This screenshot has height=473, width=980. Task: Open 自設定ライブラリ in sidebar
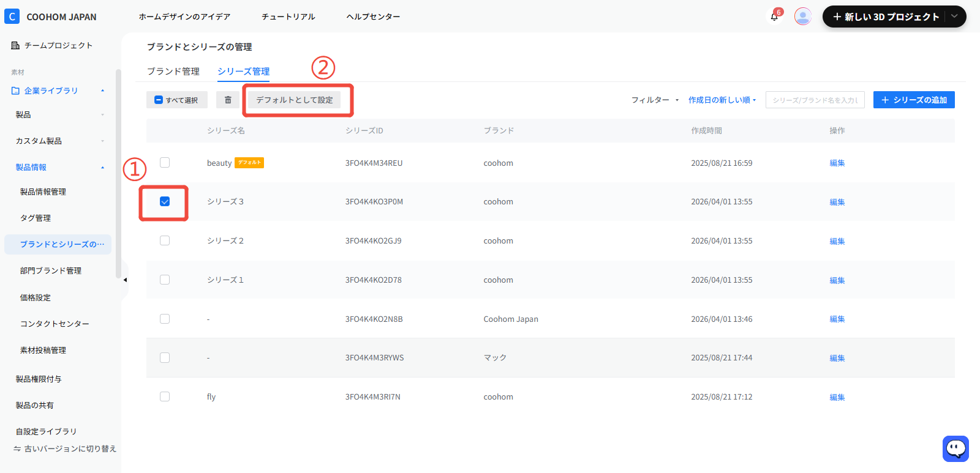coord(47,431)
